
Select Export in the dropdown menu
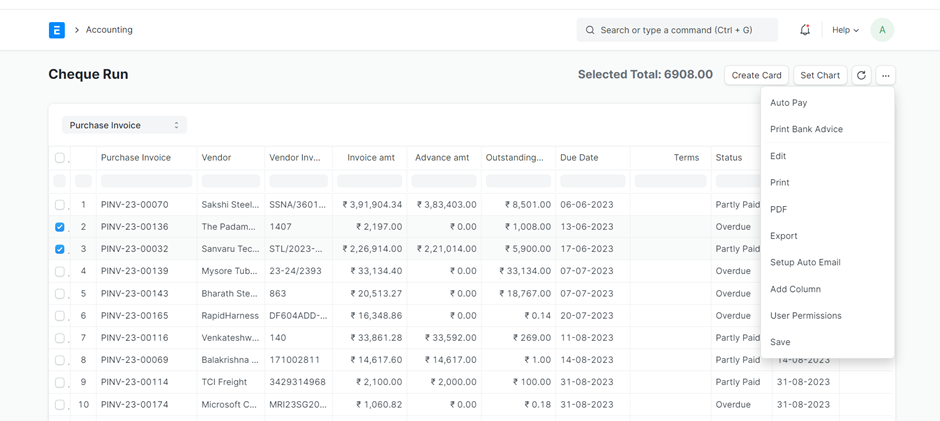point(783,236)
